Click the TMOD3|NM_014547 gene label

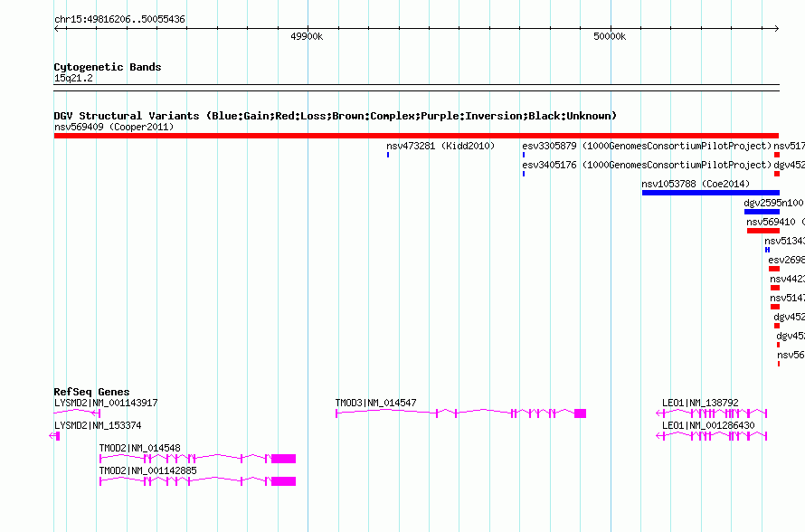coord(375,404)
